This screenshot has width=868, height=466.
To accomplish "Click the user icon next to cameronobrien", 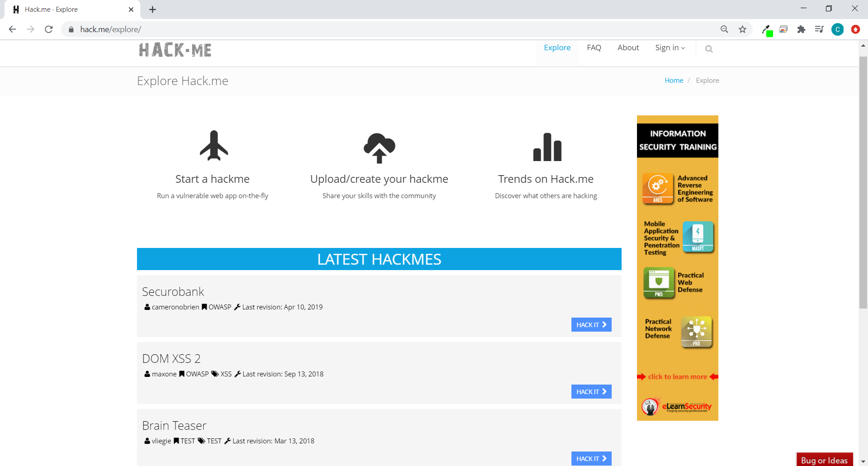I will [147, 307].
